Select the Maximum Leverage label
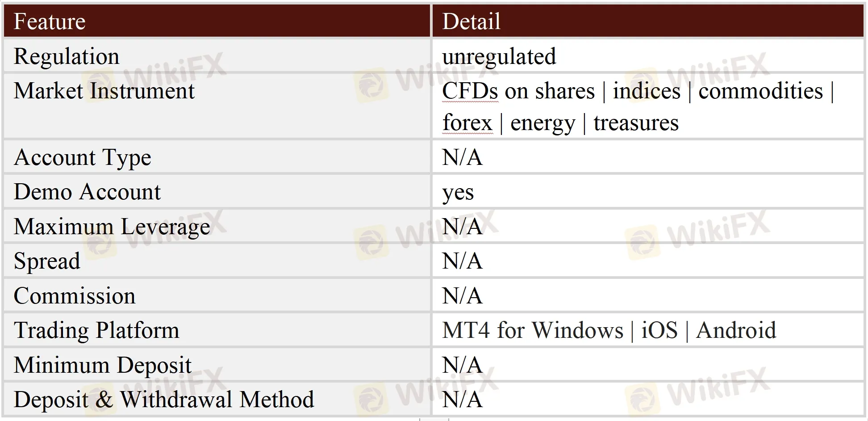 [x=112, y=227]
